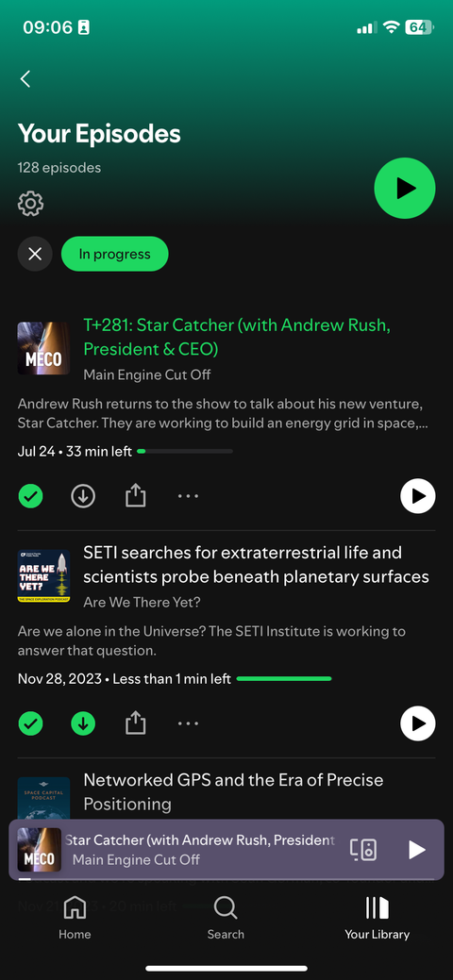Open SETI searches for extraterrestrial life episode
Screen dimensions: 453x980
click(257, 564)
